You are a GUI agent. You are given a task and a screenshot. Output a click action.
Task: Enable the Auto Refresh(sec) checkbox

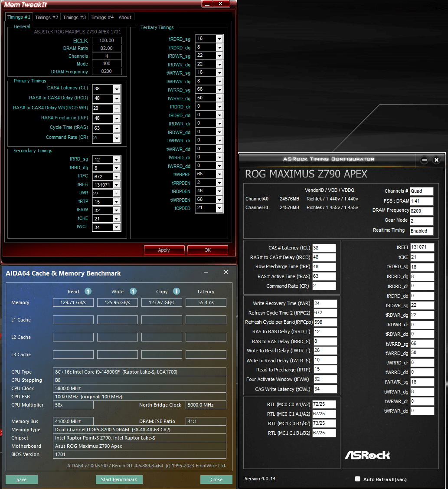[358, 479]
